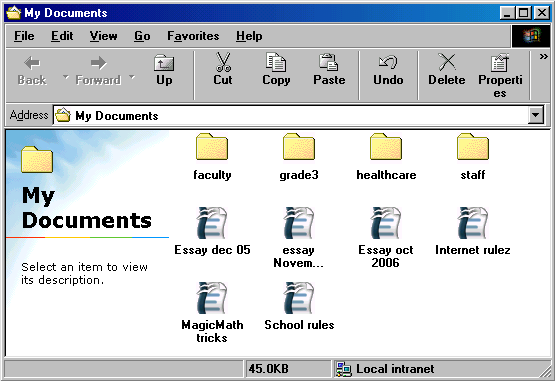Viewport: 555px width, 381px height.
Task: Open the View menu
Action: click(103, 36)
